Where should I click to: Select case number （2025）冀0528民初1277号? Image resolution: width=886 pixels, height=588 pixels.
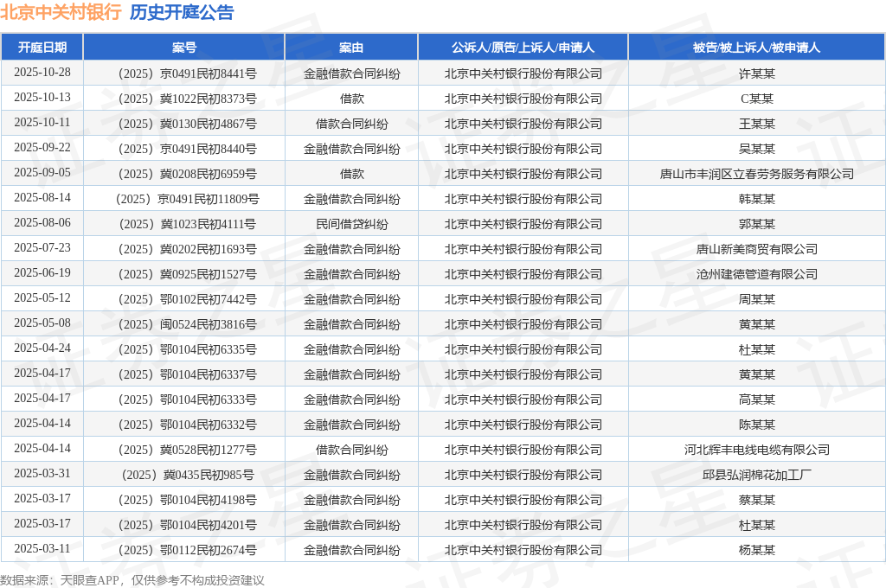(x=184, y=450)
